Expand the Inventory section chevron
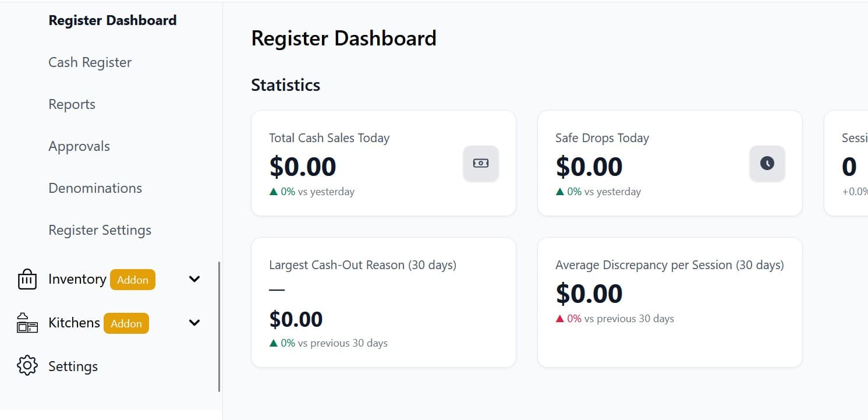The width and height of the screenshot is (868, 420). click(194, 279)
